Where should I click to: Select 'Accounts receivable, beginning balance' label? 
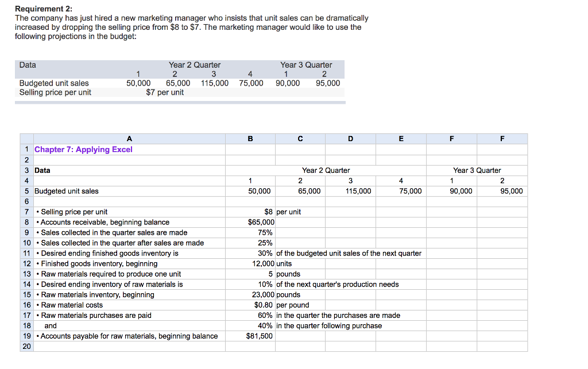(x=129, y=222)
